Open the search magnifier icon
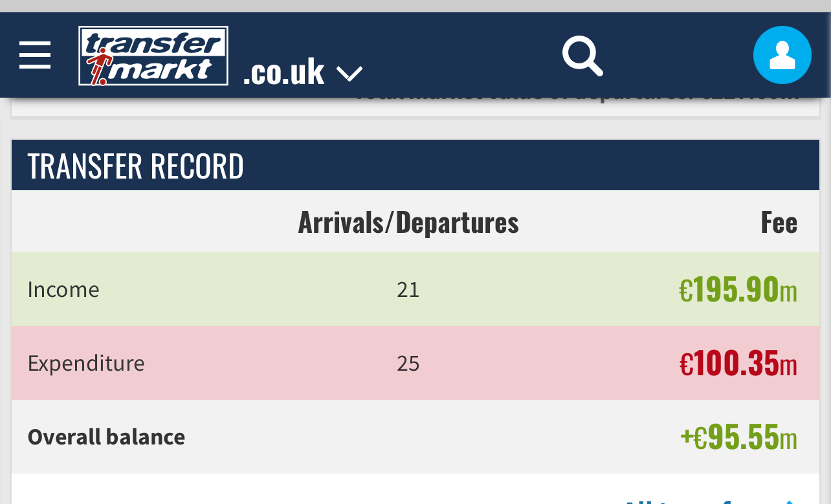This screenshot has width=831, height=504. click(582, 56)
